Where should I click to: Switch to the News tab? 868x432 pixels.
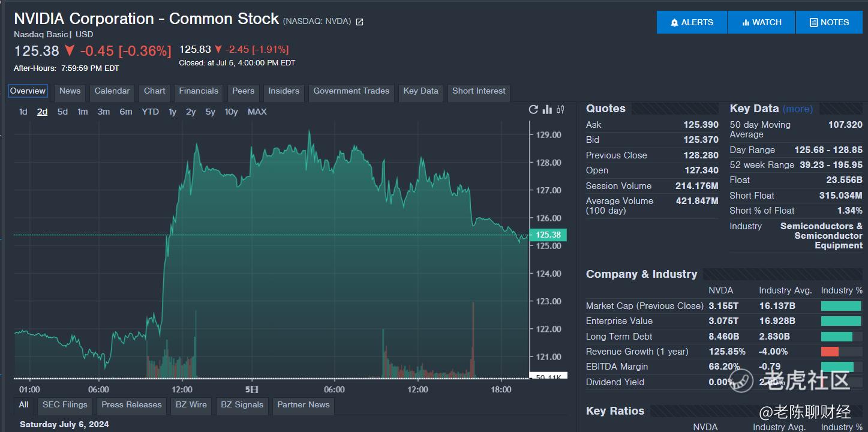[70, 91]
